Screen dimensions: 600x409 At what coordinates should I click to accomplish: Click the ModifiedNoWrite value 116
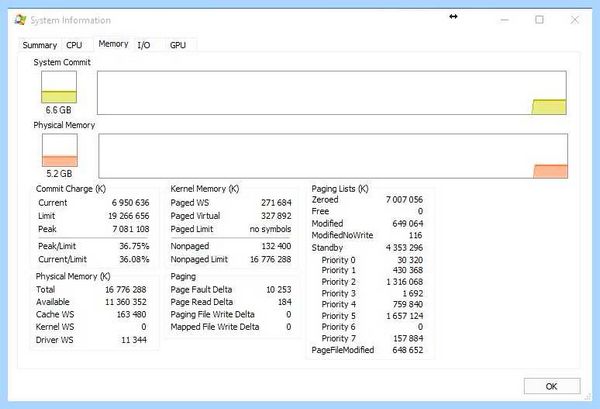point(416,235)
